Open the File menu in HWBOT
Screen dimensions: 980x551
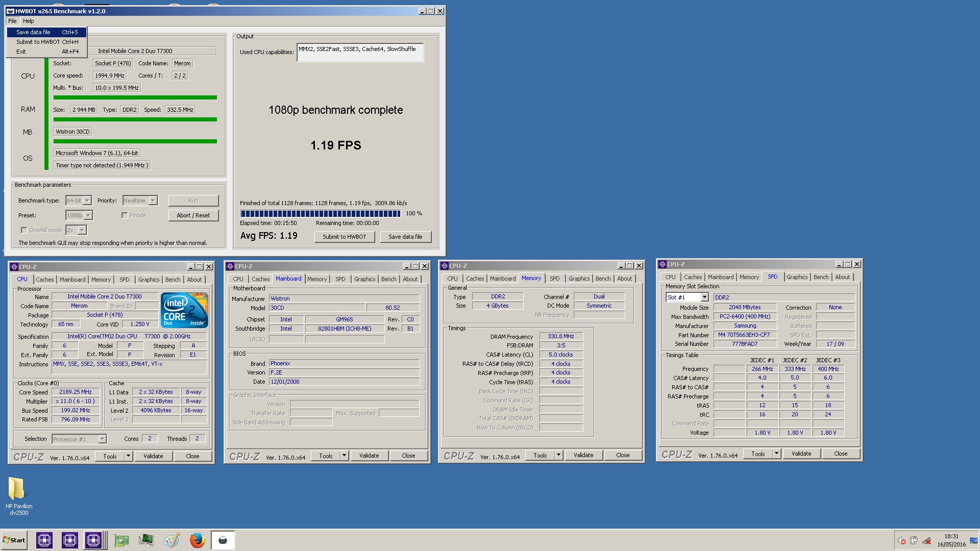tap(12, 21)
